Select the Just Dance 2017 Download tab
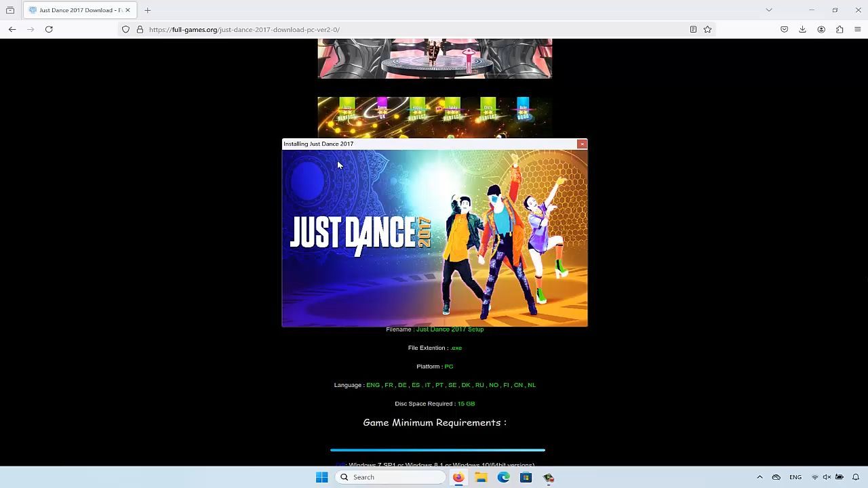The image size is (868, 488). click(79, 10)
